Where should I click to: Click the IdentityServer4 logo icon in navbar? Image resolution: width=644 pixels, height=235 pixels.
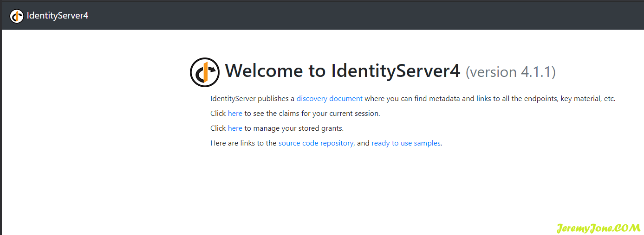point(17,16)
